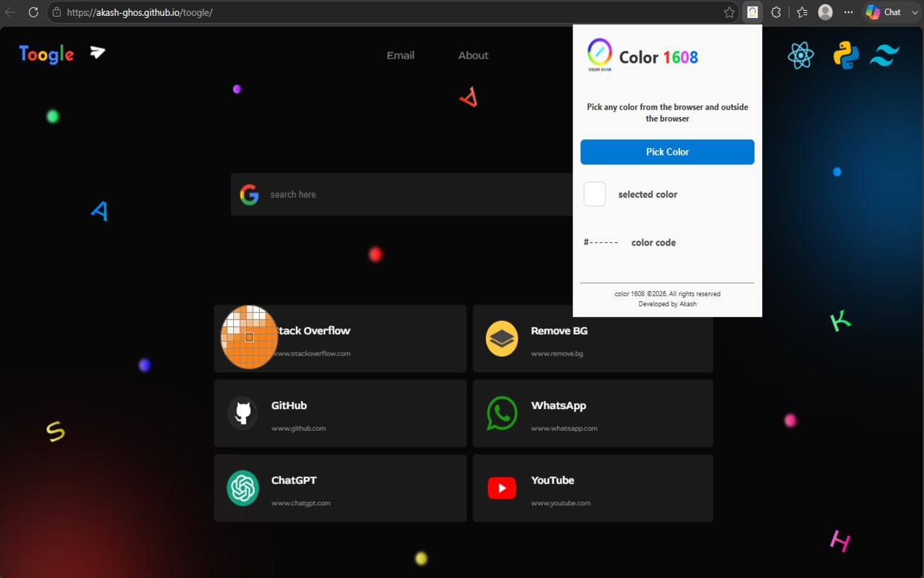
Task: Open the browser Favorites star-list icon
Action: [x=802, y=12]
